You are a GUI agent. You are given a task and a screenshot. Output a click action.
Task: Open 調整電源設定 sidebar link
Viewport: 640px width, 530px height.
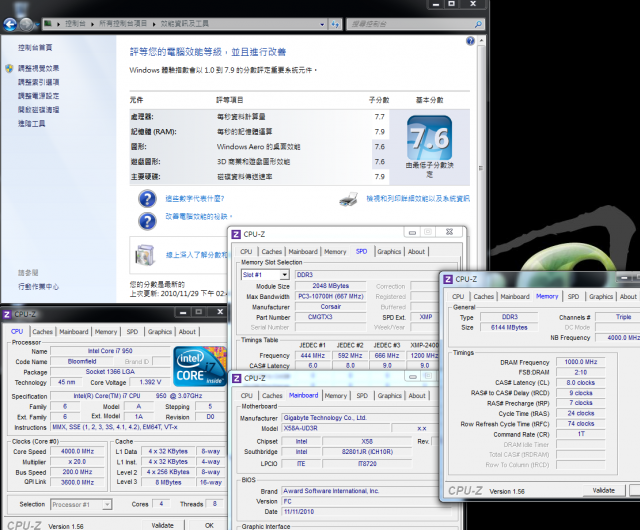point(38,96)
